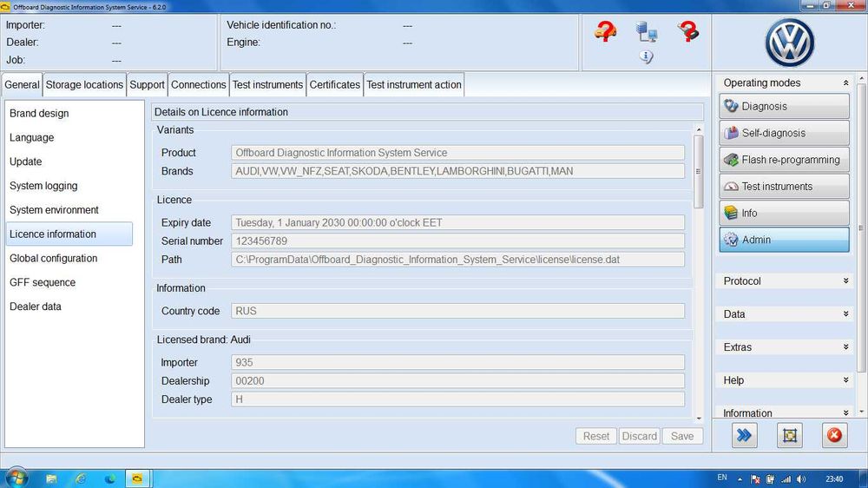
Task: Click the licence details scrollbar thumb
Action: pyautogui.click(x=699, y=172)
